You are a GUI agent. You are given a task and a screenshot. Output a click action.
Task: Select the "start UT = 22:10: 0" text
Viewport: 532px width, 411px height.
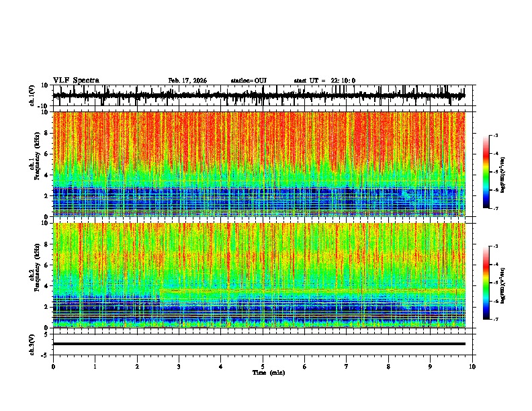(x=324, y=81)
